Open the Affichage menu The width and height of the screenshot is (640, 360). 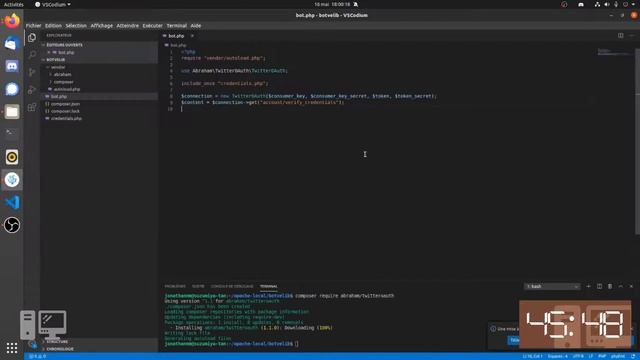click(102, 26)
